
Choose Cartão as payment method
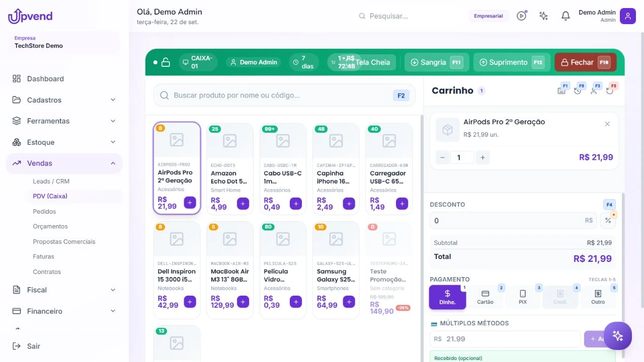486,297
